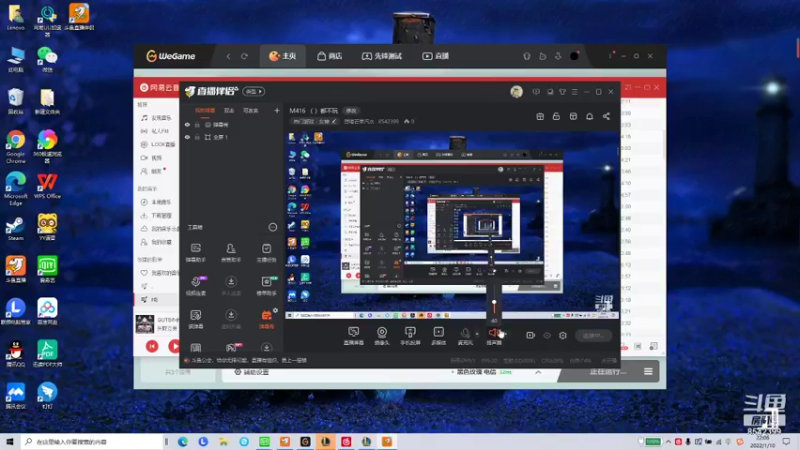Open hamburger menu in 直播伴侣 title bar
Screen dimensions: 800x450
pos(575,92)
